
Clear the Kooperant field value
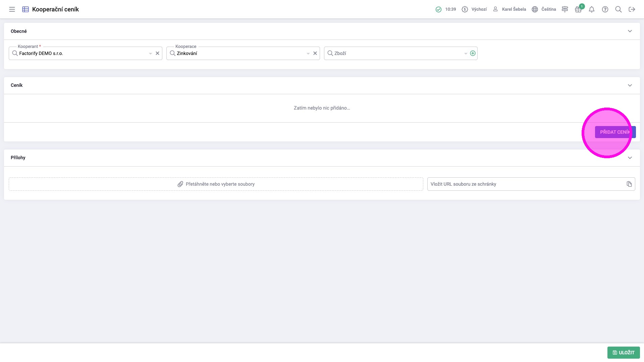[x=157, y=53]
